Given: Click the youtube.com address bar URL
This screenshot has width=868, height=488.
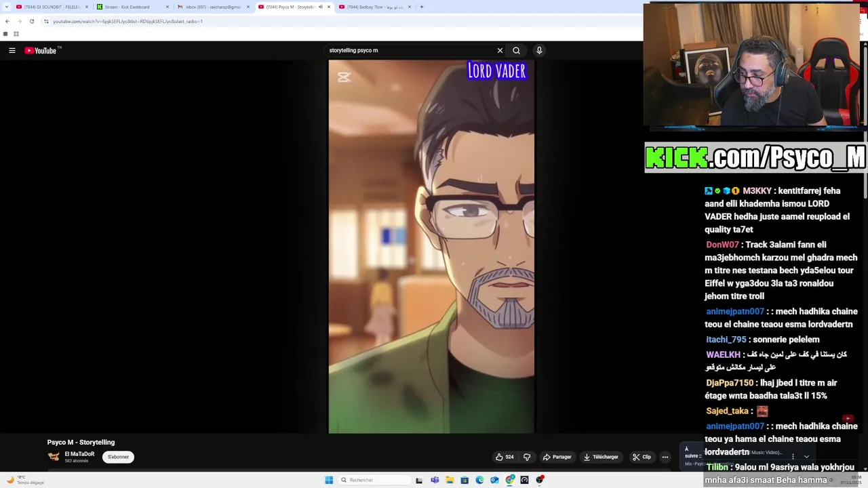Looking at the screenshot, I should [x=127, y=21].
